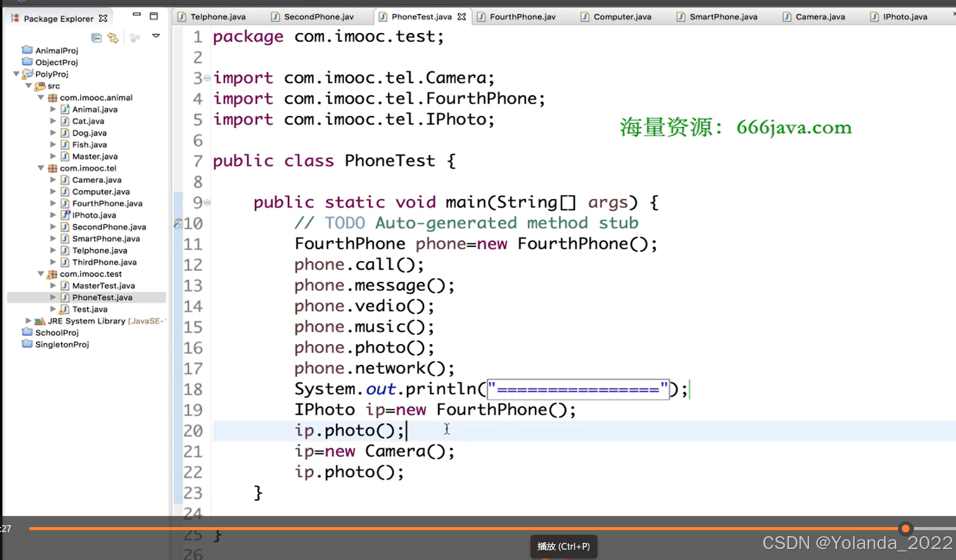956x560 pixels.
Task: Close the Package Explorer view tab
Action: pos(103,18)
